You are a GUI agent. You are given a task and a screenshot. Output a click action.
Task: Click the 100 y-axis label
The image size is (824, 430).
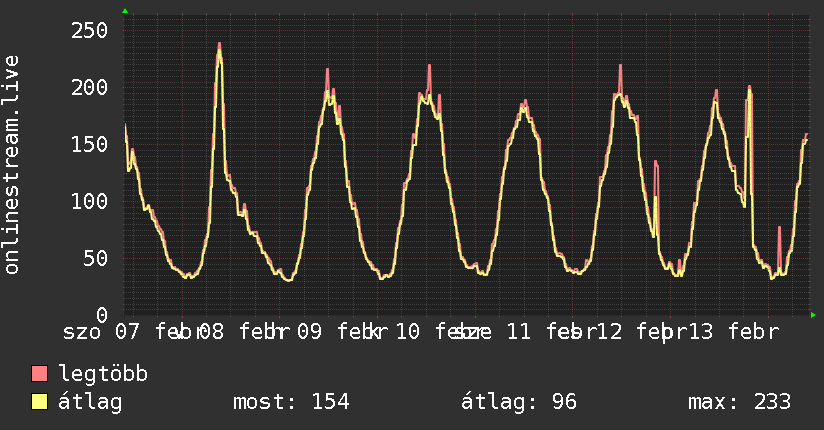coord(88,201)
